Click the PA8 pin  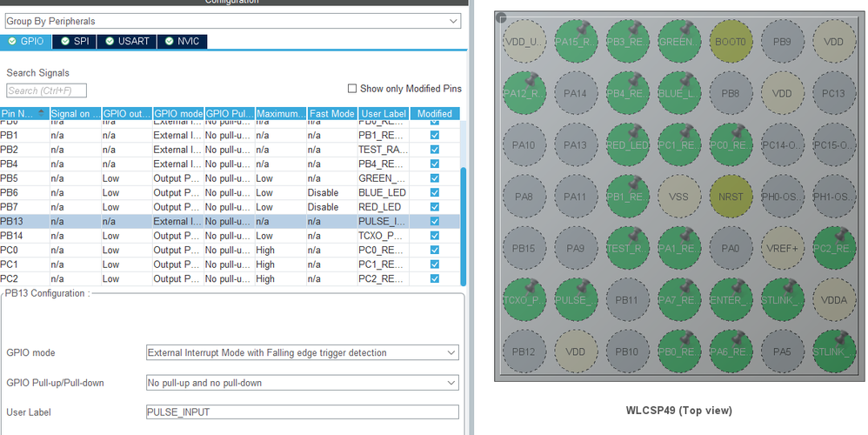pyautogui.click(x=524, y=197)
